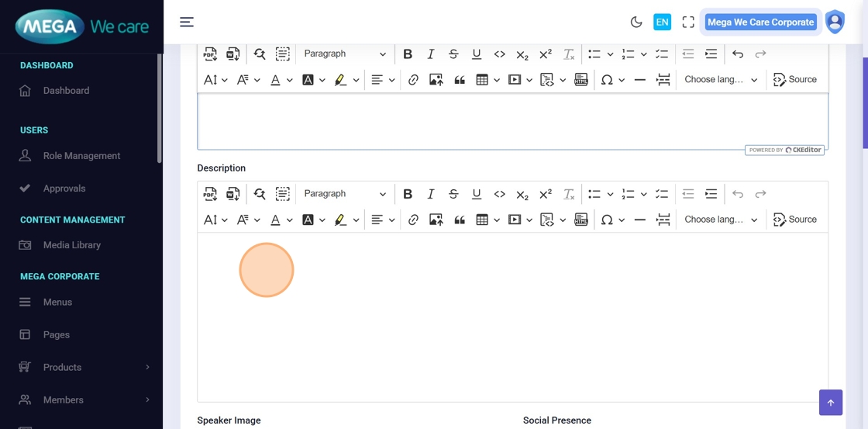Viewport: 868px width, 429px height.
Task: Toggle dark mode with the moon icon
Action: 636,22
